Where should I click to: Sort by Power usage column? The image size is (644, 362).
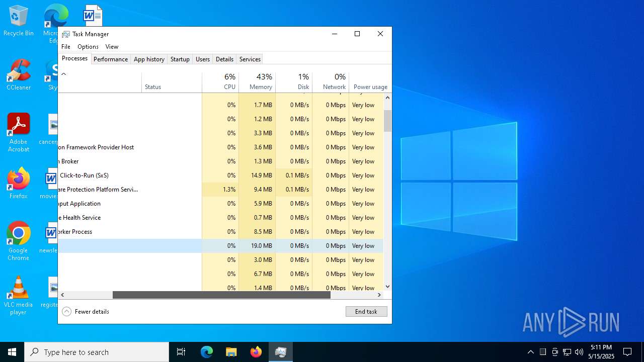pos(370,82)
